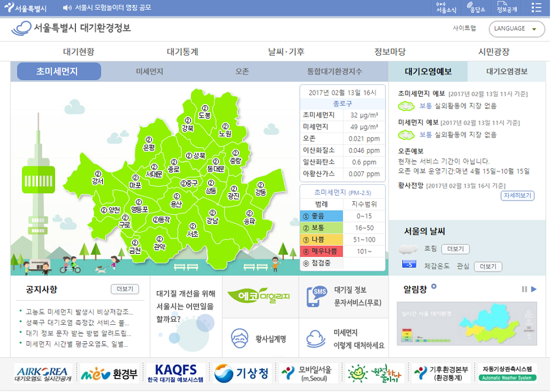The image size is (551, 392).
Task: Open the 에코마일리지 banner
Action: point(259,296)
